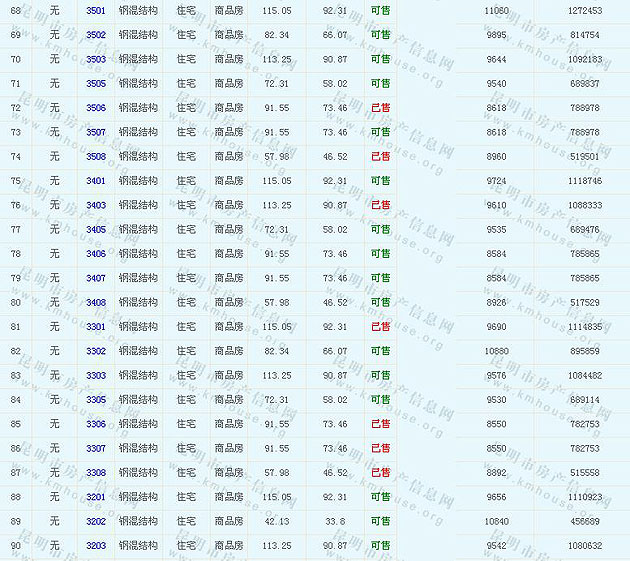Click total price 1272453 cell
This screenshot has height=561, width=630.
(584, 10)
